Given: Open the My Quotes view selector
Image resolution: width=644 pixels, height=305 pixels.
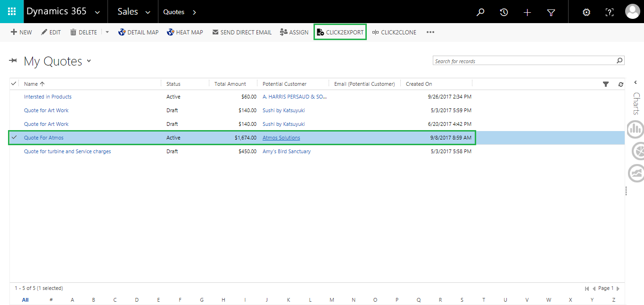Looking at the screenshot, I should [x=89, y=61].
